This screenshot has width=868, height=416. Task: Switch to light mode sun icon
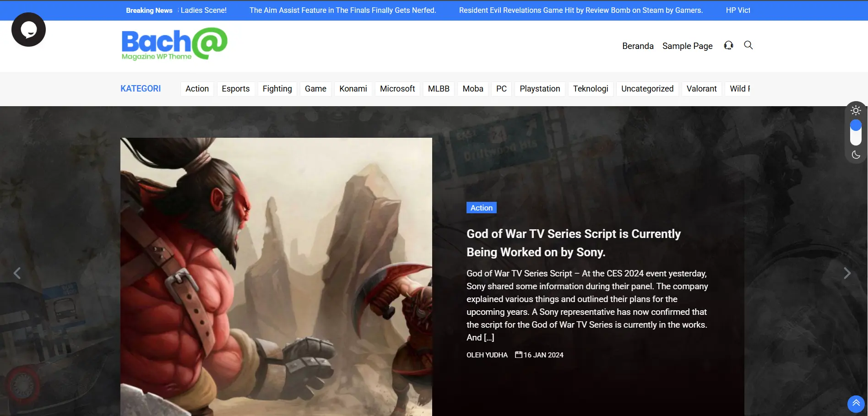pyautogui.click(x=856, y=110)
